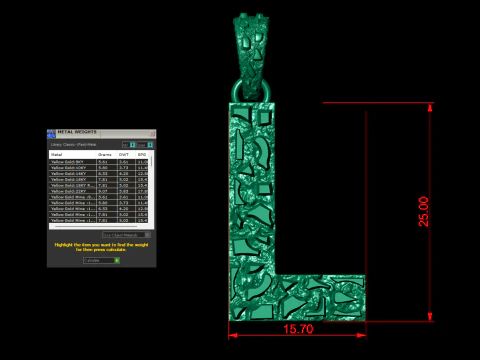Select the Yellow Gold 10KY row

pos(99,168)
